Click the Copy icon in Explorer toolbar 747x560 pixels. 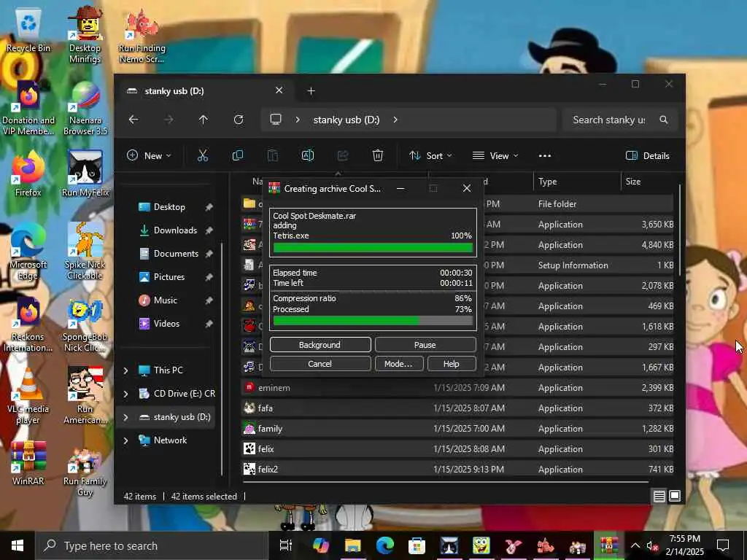(x=237, y=156)
